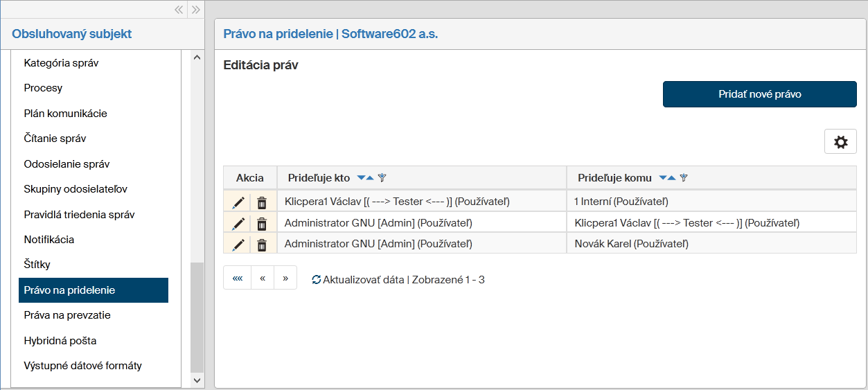This screenshot has width=868, height=390.
Task: Click pencil icon in Novák Karel row
Action: tap(238, 244)
